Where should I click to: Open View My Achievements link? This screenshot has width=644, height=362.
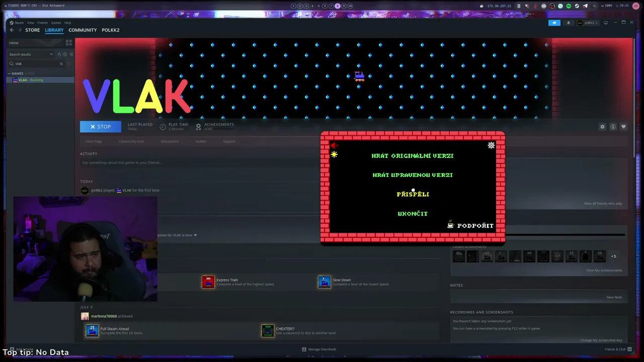tap(604, 270)
